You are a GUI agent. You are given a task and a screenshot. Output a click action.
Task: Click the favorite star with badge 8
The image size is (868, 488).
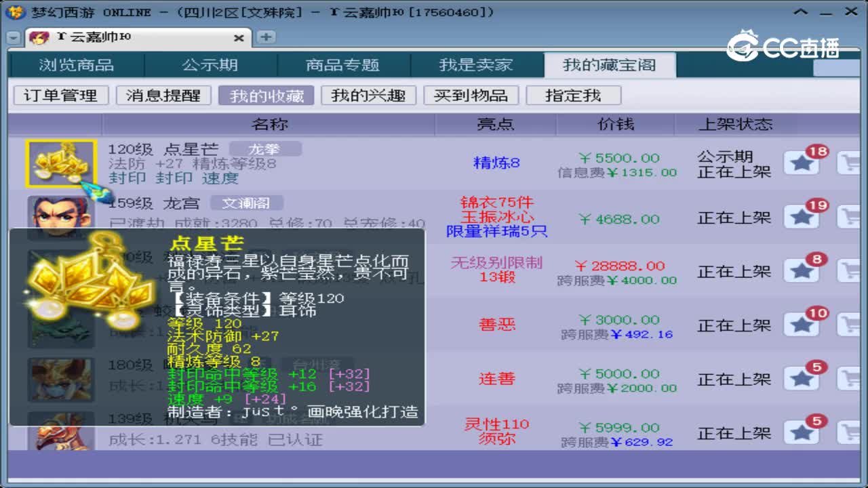tap(802, 271)
